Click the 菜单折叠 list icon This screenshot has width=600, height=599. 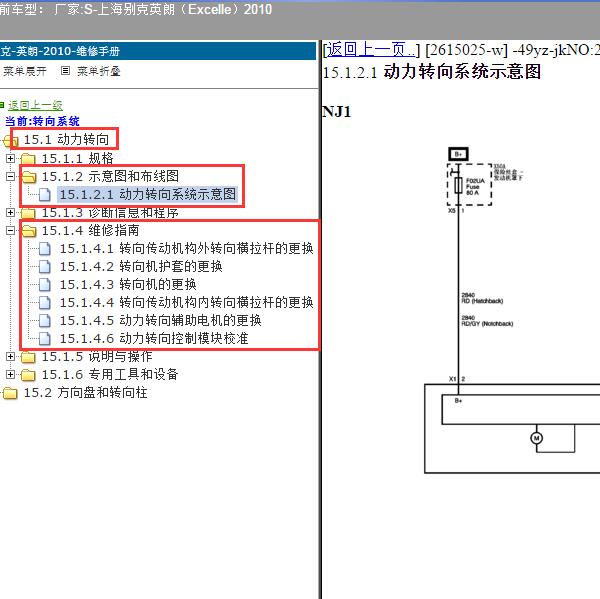(65, 71)
